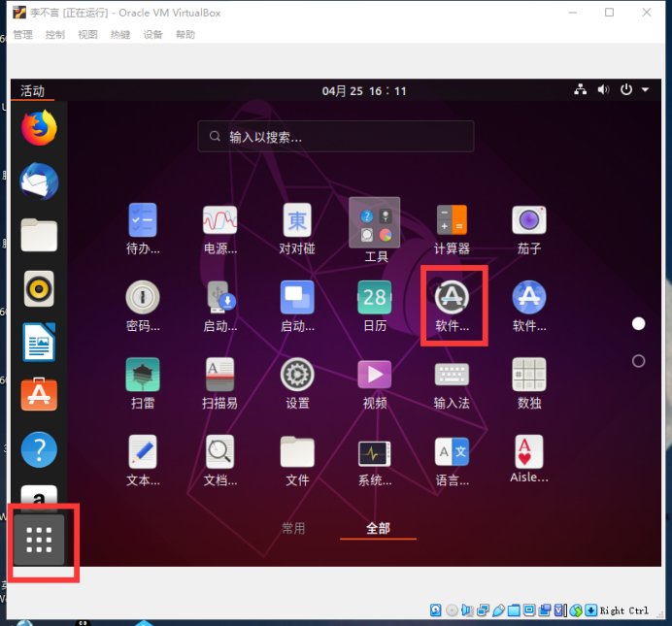672x626 pixels.
Task: Open the 密码 passwords and keys app
Action: click(x=143, y=306)
